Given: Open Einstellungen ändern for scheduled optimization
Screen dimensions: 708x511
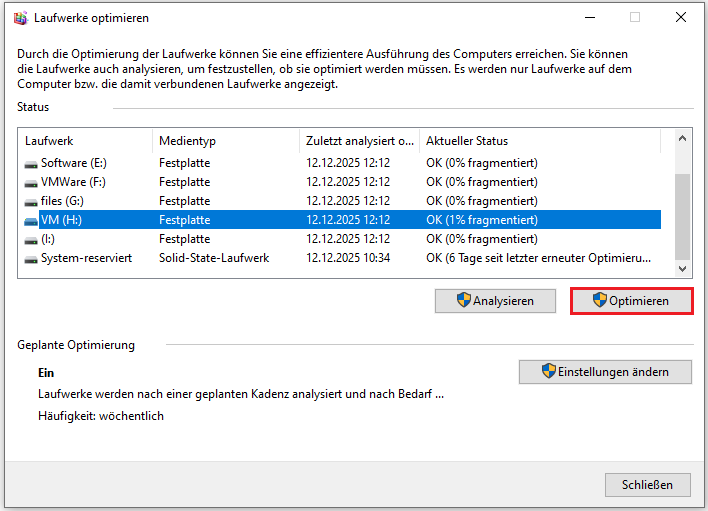Looking at the screenshot, I should click(x=605, y=372).
